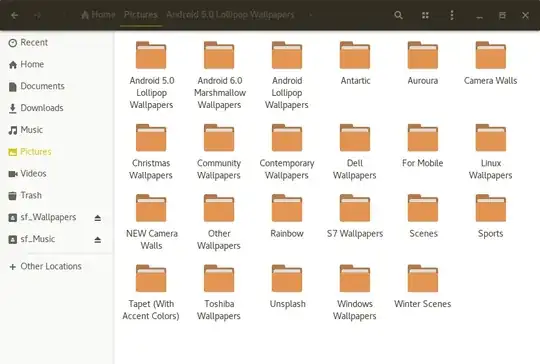This screenshot has width=540, height=364.
Task: Open the Camera Walls folder
Action: pos(490,63)
